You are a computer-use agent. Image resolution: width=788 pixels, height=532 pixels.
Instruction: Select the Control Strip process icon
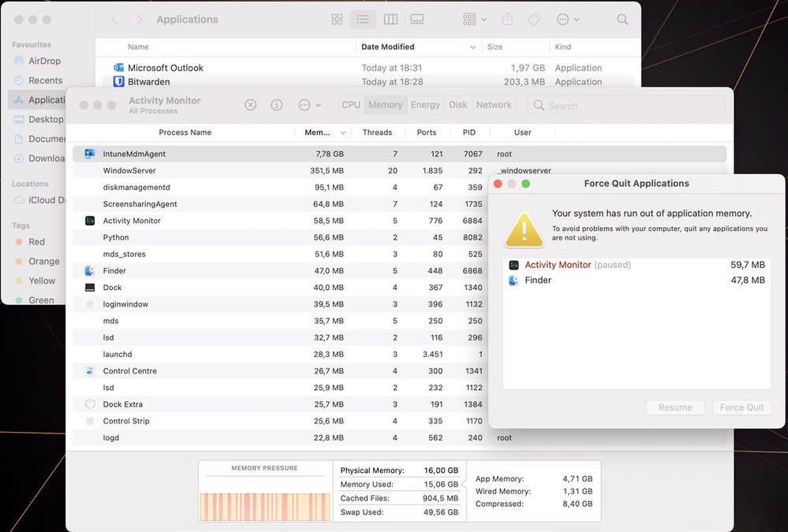coord(90,421)
